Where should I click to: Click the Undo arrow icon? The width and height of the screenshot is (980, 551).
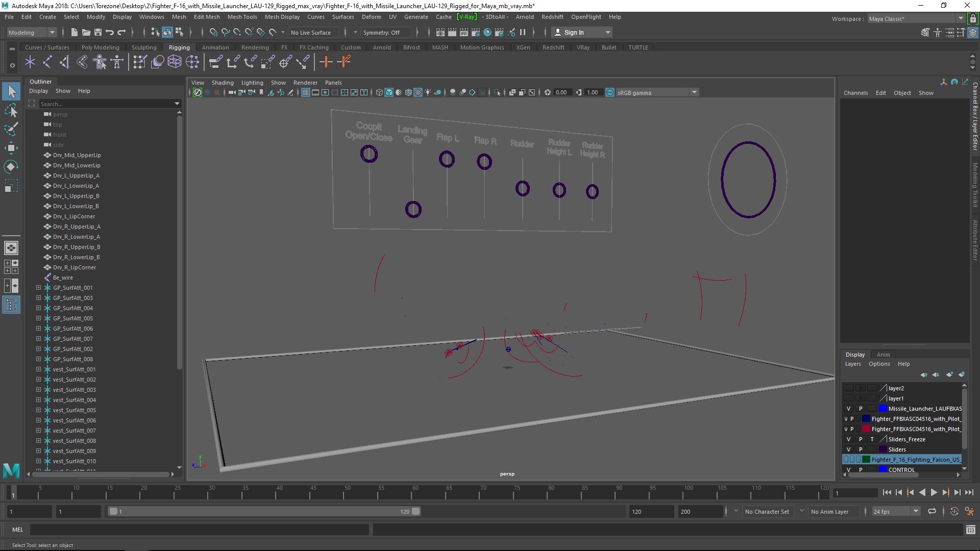click(x=109, y=32)
